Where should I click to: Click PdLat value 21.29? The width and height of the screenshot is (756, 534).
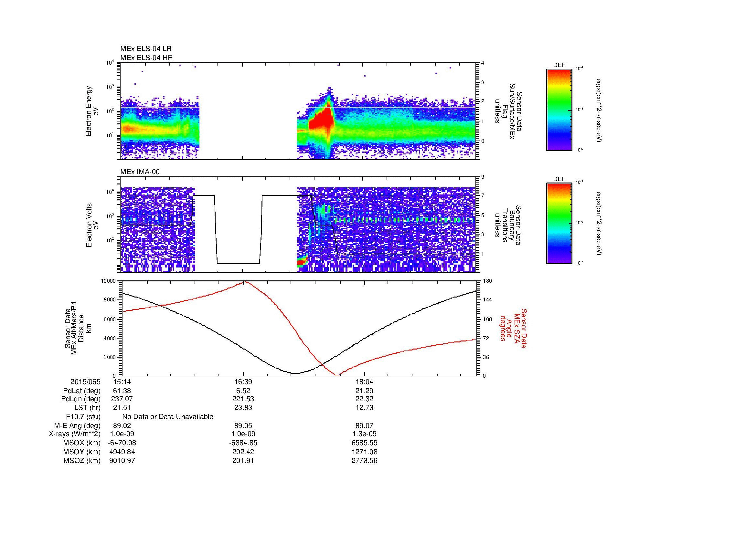click(365, 391)
